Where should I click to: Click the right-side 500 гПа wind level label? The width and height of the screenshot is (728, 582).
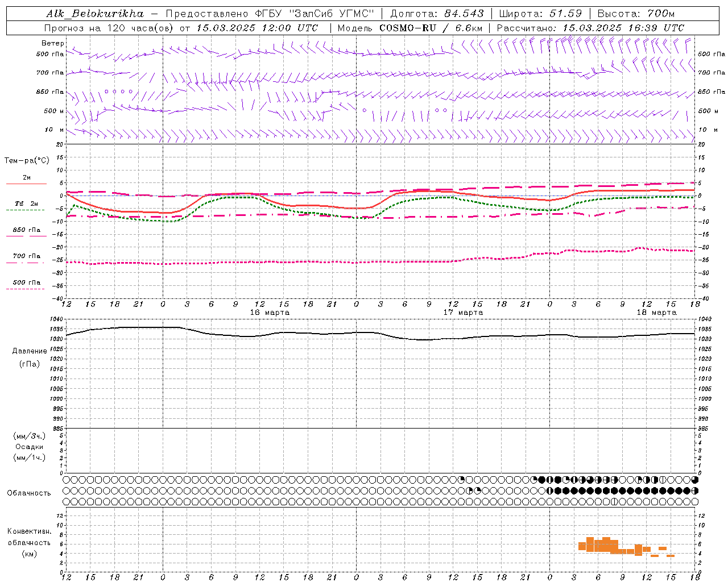[712, 55]
